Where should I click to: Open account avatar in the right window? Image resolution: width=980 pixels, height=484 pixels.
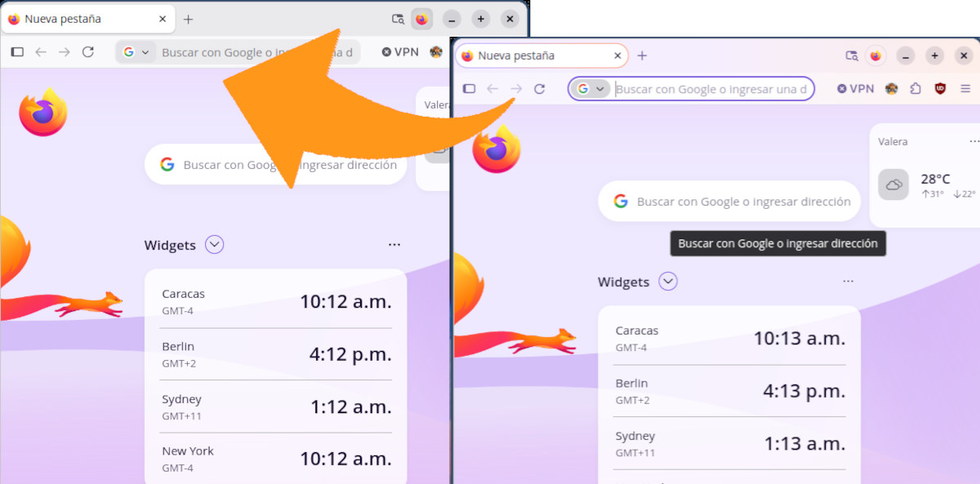(891, 89)
